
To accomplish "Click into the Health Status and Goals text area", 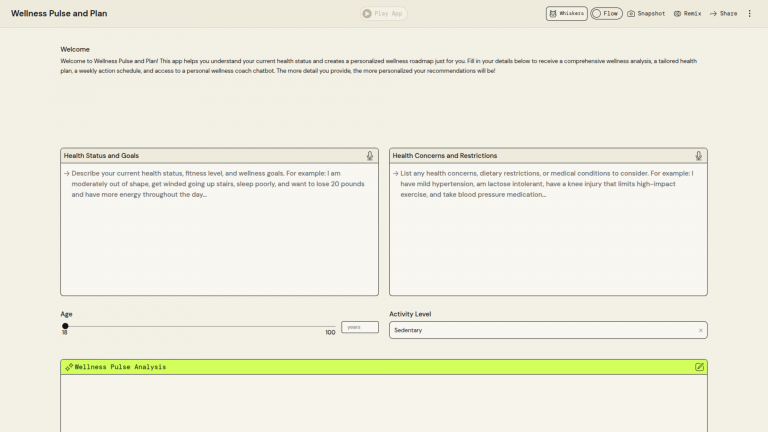I will [x=220, y=240].
